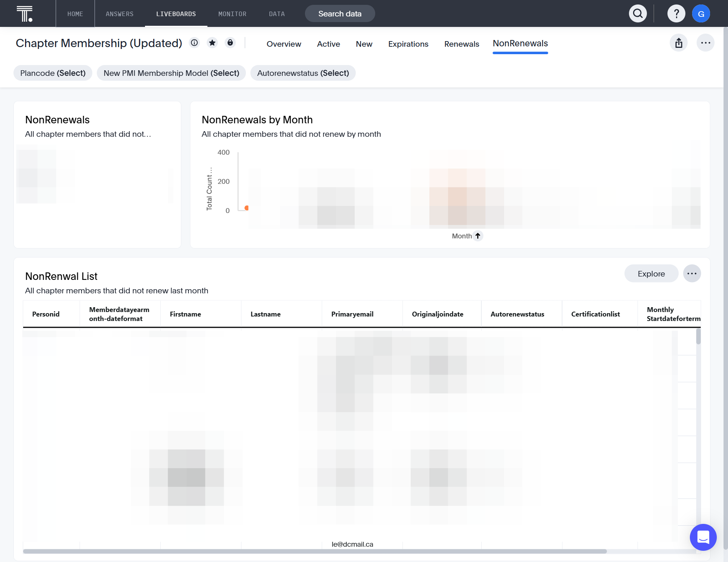Click the NonRenwal List title

[61, 276]
